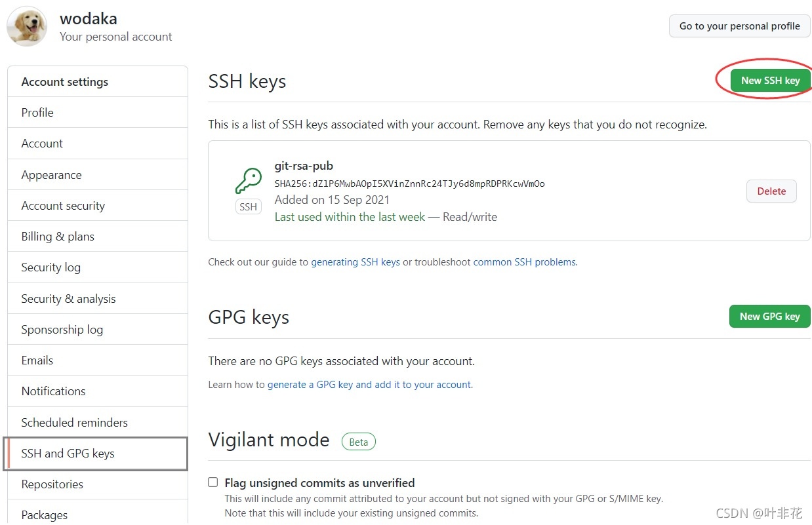Click the git-rsa-pub key title

click(304, 166)
